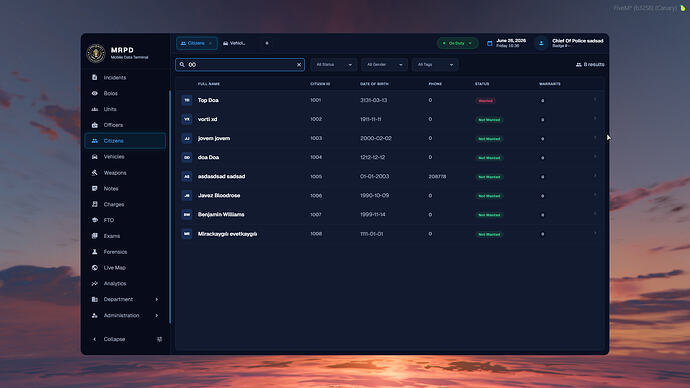The image size is (690, 388).
Task: Switch to the Vehicles tab
Action: pos(235,43)
